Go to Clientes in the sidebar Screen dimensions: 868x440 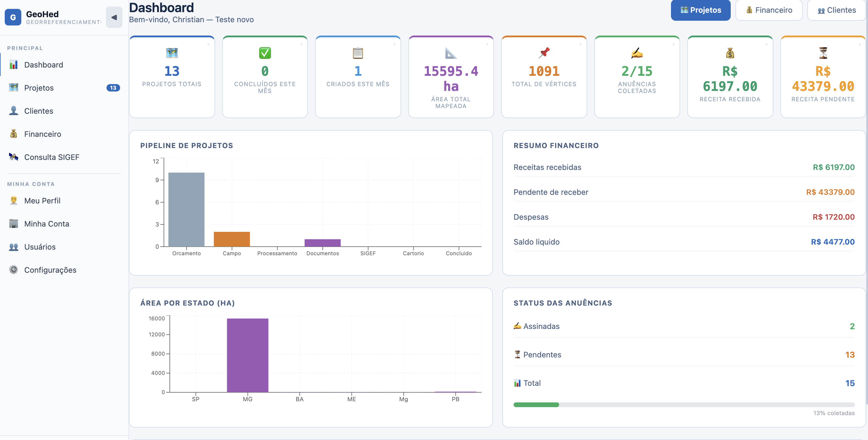point(64,111)
